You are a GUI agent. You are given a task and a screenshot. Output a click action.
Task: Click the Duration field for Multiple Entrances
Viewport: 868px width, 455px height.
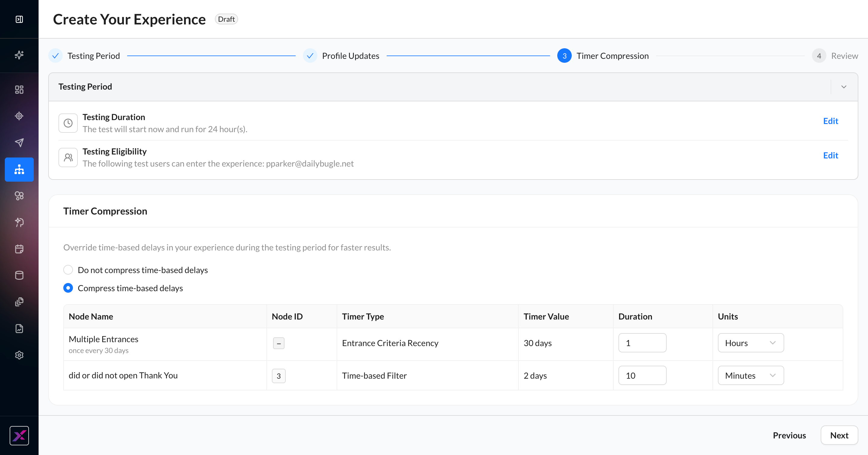tap(642, 343)
